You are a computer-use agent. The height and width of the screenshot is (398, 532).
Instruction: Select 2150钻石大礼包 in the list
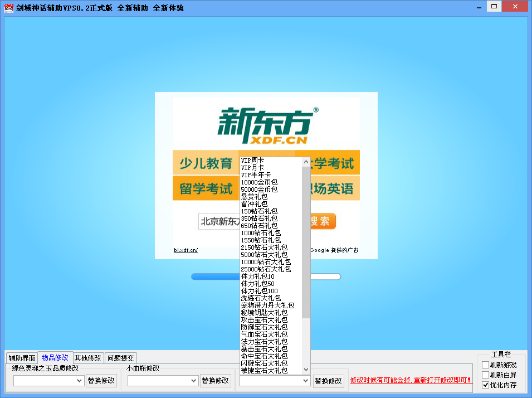tap(271, 247)
